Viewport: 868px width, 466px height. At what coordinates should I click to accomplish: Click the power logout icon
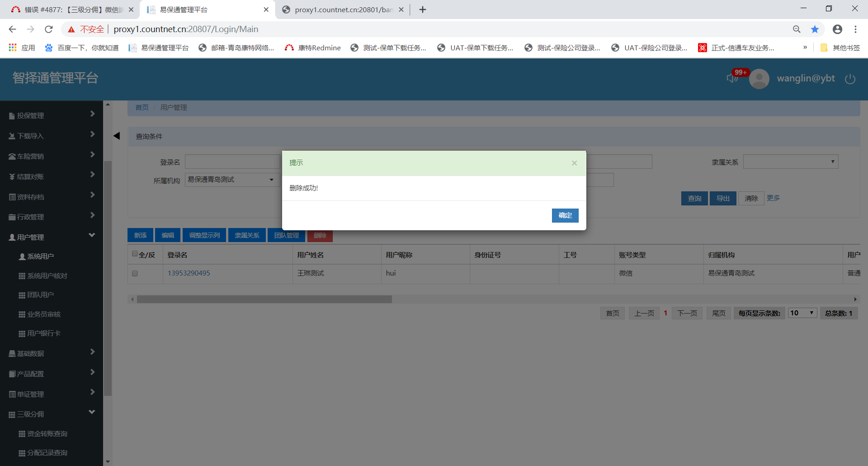pyautogui.click(x=850, y=79)
